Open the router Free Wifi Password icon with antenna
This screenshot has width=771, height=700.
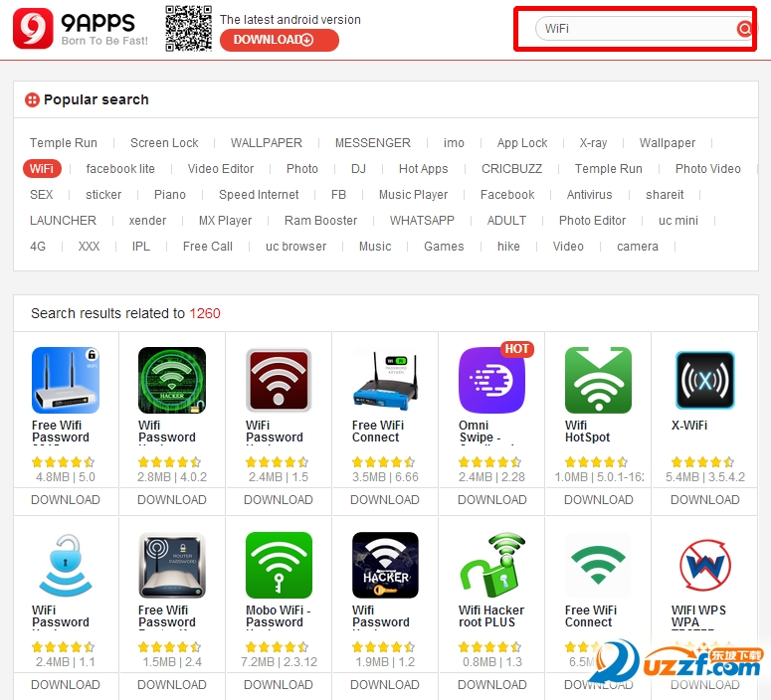pyautogui.click(x=172, y=565)
